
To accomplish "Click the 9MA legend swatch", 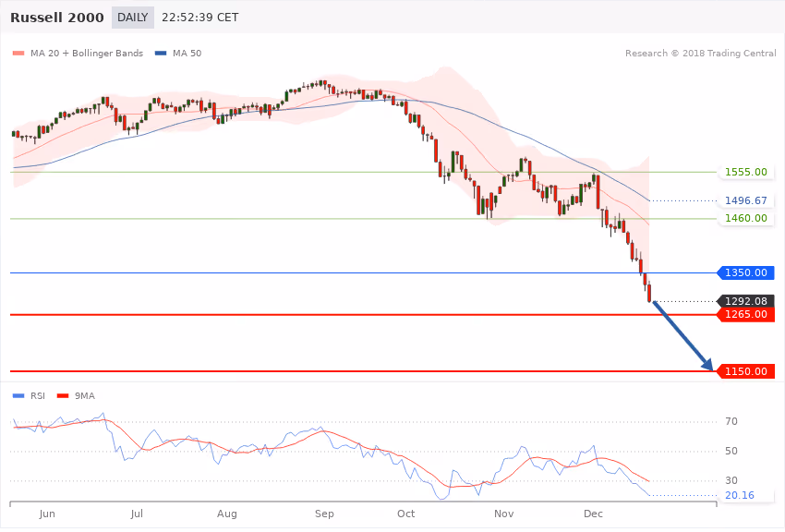I will pos(63,396).
